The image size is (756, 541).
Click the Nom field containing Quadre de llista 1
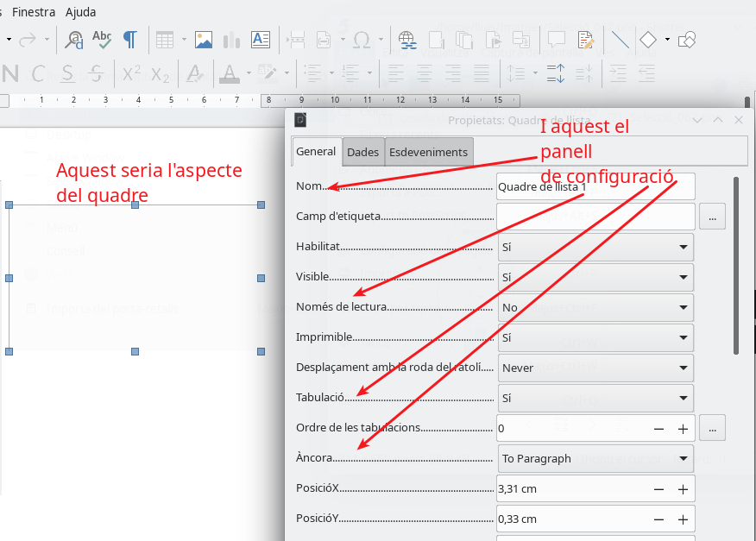[x=595, y=186]
